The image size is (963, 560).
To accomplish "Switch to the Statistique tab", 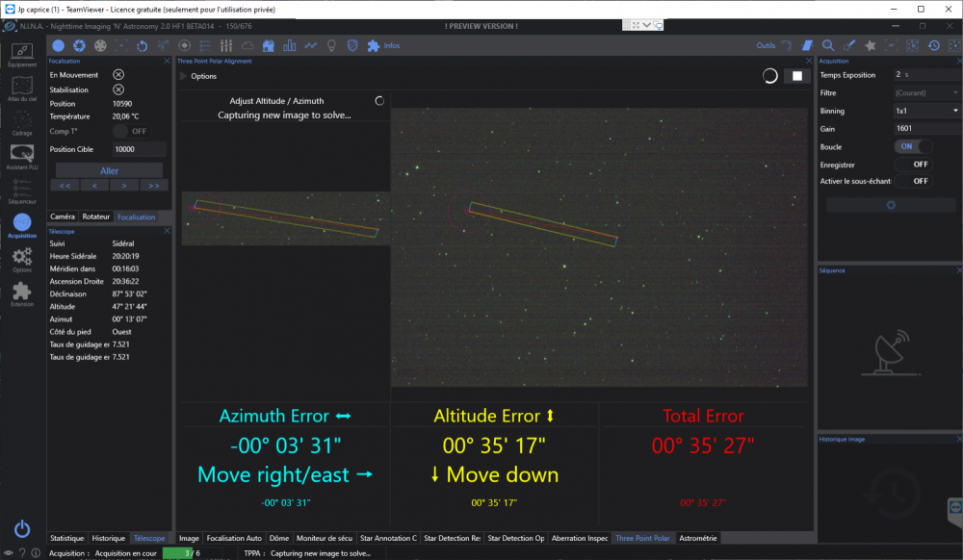I will click(x=67, y=538).
